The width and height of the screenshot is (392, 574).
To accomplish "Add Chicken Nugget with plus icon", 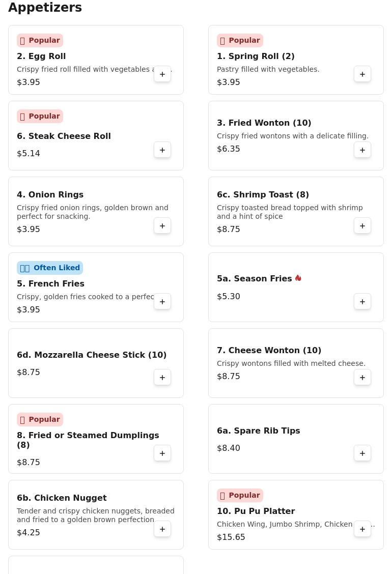I will (x=162, y=529).
